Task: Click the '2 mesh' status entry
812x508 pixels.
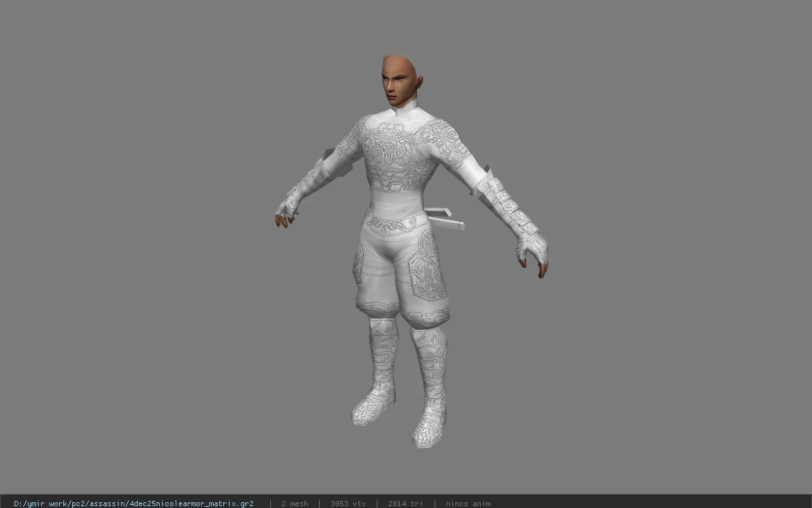Action: (295, 504)
